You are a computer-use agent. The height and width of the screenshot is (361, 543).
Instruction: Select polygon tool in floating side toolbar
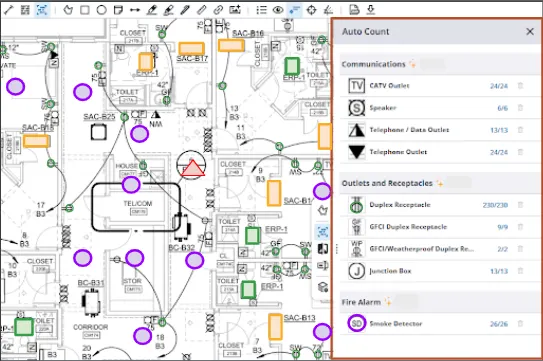(323, 210)
